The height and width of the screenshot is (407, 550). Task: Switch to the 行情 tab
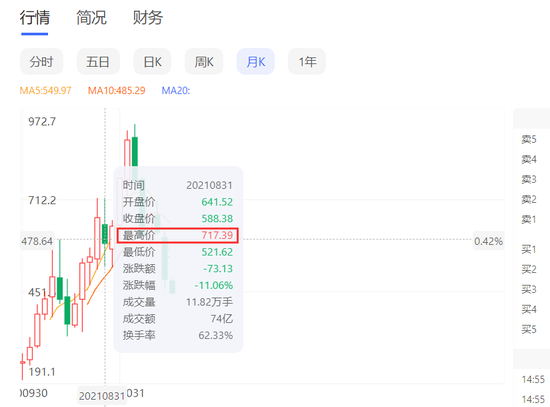click(x=35, y=18)
